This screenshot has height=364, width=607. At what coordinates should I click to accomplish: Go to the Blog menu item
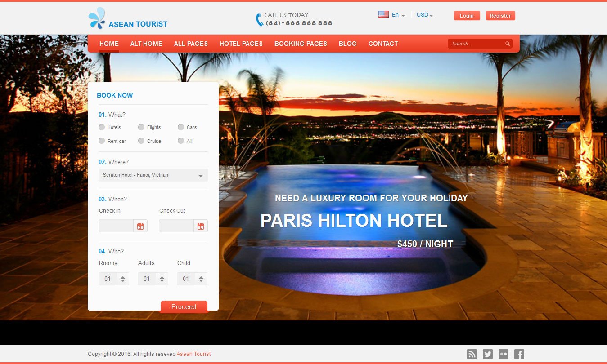(347, 44)
